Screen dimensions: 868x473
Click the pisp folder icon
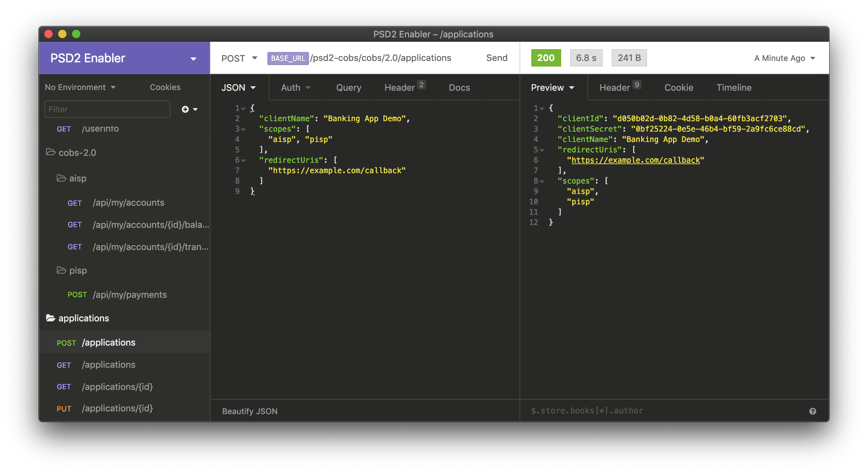tap(62, 270)
